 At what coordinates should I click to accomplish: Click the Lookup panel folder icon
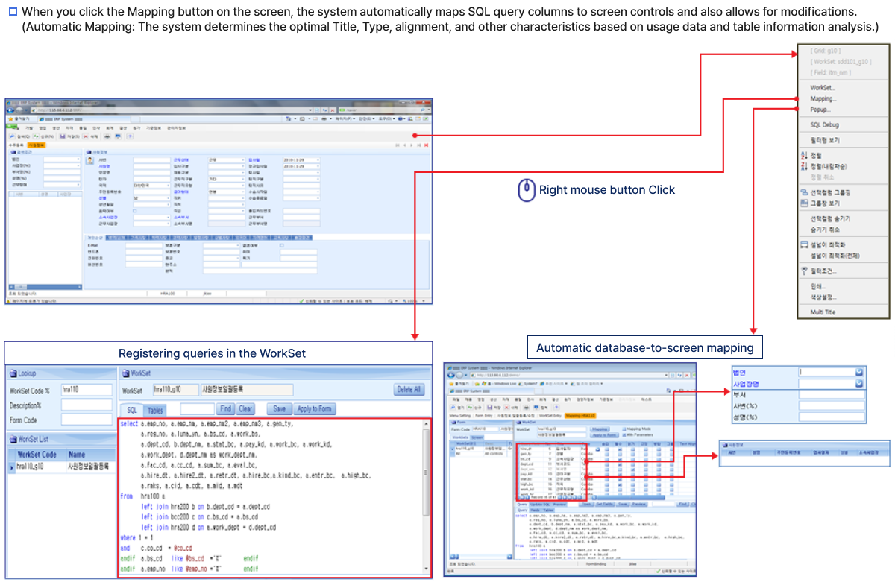(13, 373)
